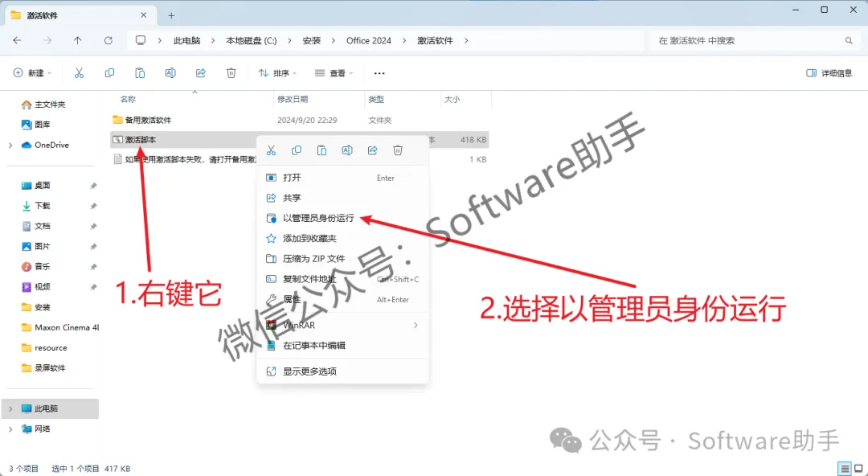Choose 复制文件地址 in context menu
Screen dimensions: 868x476
[x=342, y=279]
